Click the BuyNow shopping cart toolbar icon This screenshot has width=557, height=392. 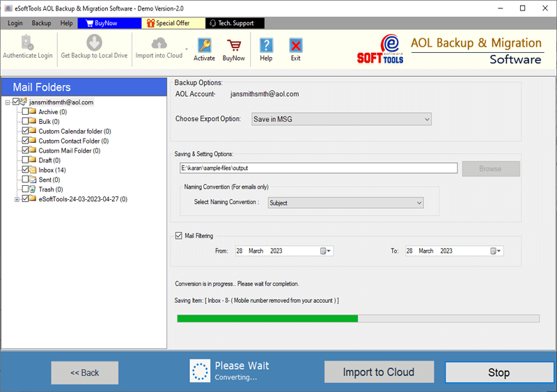234,46
